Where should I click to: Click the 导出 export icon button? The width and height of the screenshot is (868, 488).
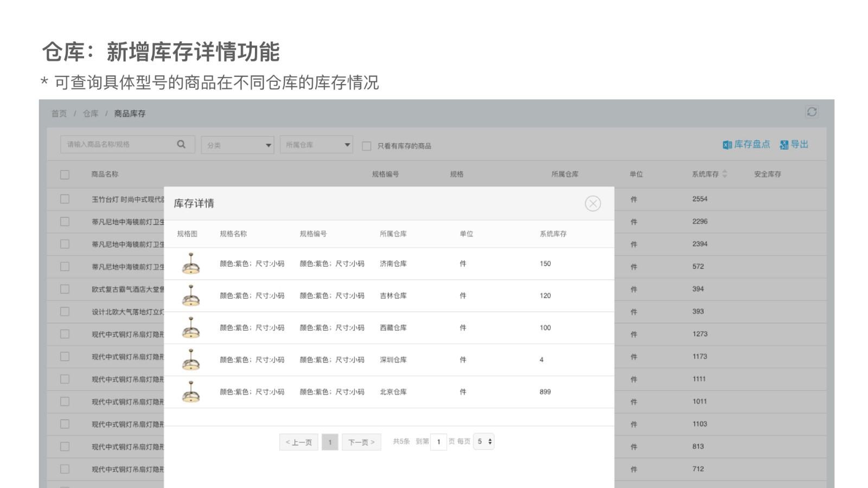[794, 144]
